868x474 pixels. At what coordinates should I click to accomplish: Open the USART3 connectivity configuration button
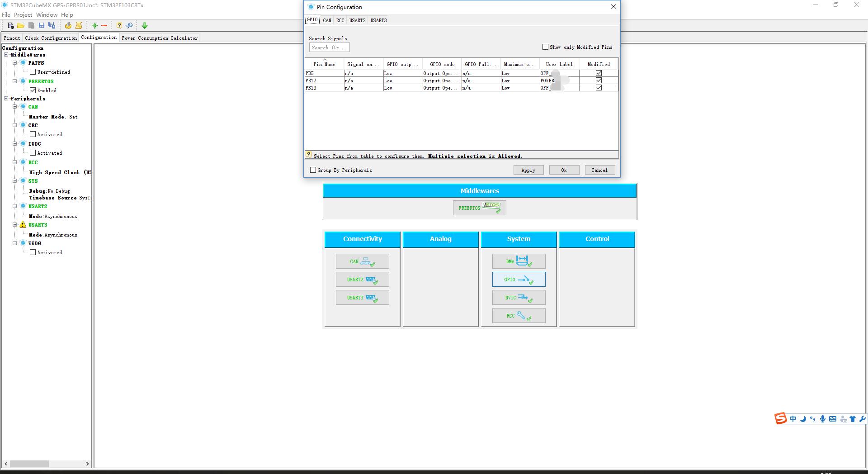[362, 298]
